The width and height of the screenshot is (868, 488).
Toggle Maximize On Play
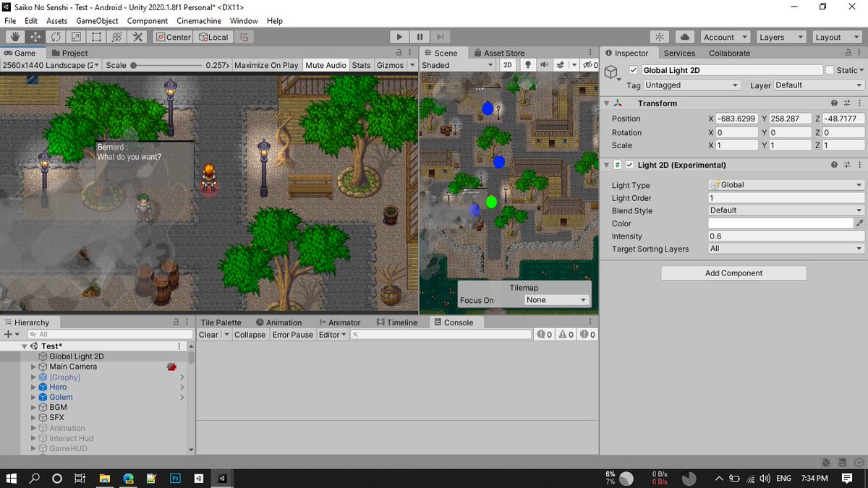click(266, 65)
